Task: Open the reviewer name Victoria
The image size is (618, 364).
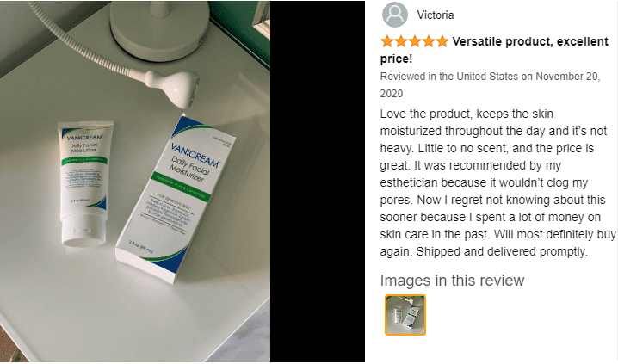Action: 436,15
